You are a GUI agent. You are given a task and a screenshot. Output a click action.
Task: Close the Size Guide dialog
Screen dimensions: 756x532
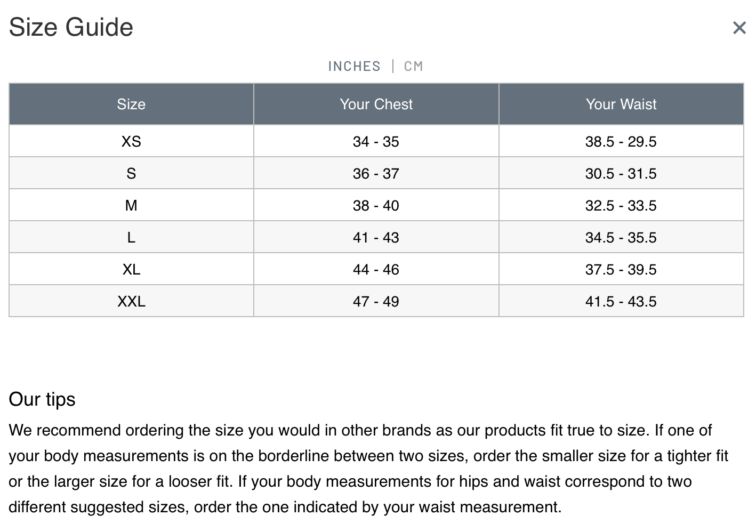[x=739, y=28]
